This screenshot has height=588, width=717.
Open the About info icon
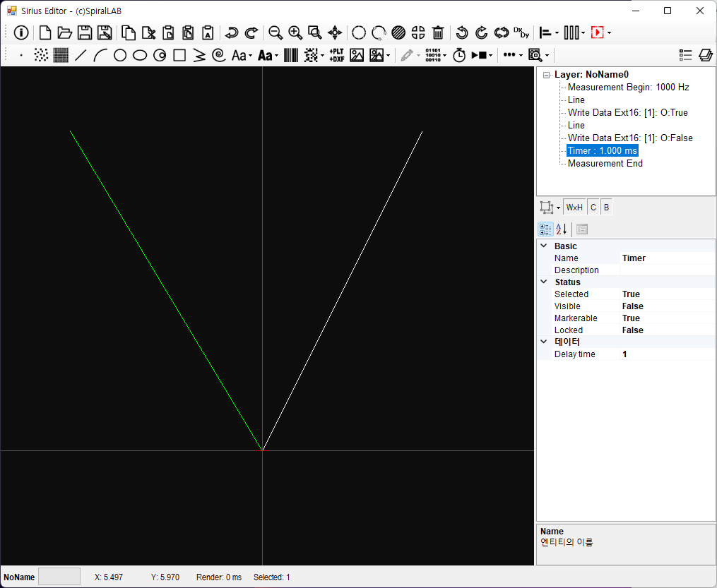point(21,32)
